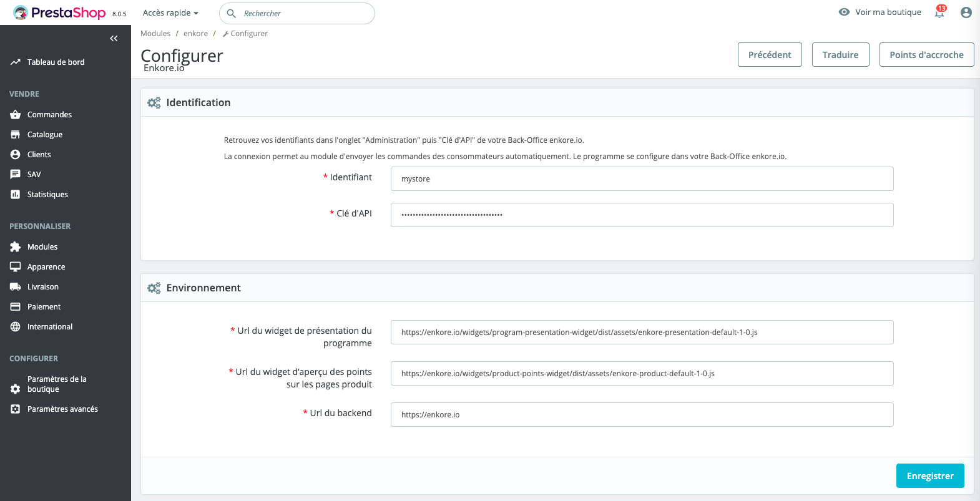The width and height of the screenshot is (980, 501).
Task: Click the Livraison truck icon
Action: pos(16,287)
